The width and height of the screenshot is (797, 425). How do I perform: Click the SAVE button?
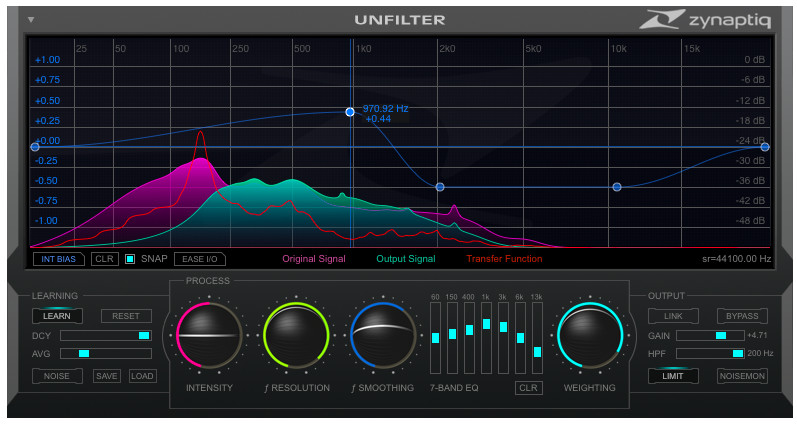tap(107, 376)
